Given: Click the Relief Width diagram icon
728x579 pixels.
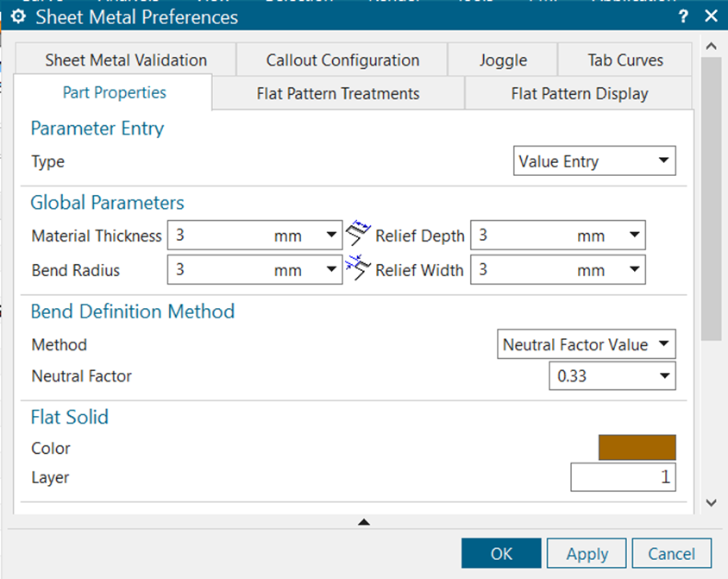Looking at the screenshot, I should pyautogui.click(x=358, y=268).
